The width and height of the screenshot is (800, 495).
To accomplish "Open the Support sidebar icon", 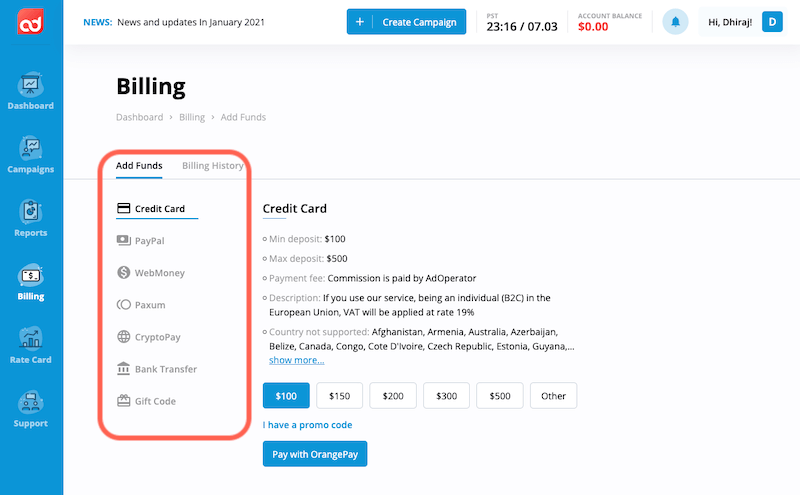I will pyautogui.click(x=31, y=402).
